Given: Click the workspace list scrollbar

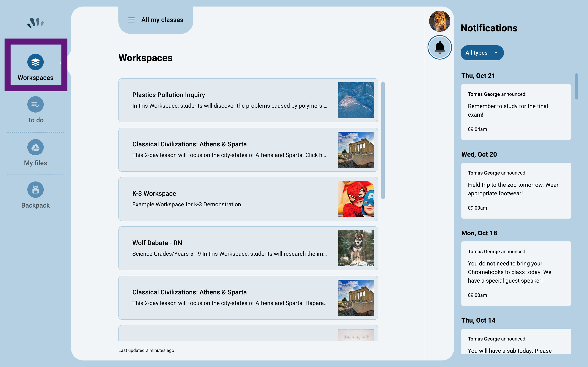Looking at the screenshot, I should pos(383,138).
